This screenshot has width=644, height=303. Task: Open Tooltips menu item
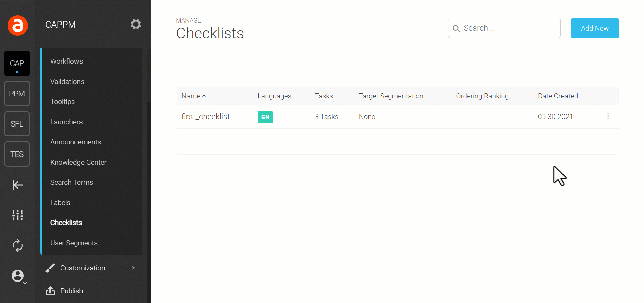click(62, 102)
